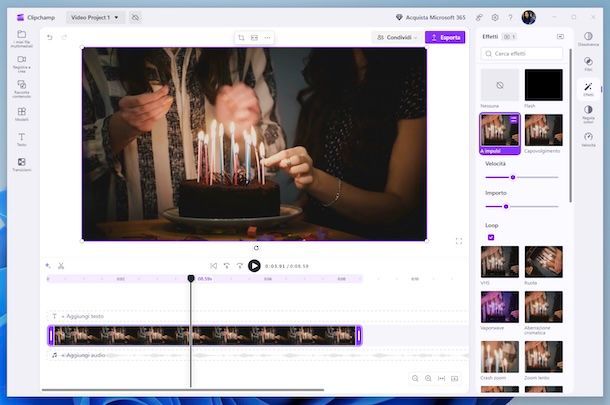
Task: Click the Esporta export button
Action: click(x=445, y=37)
